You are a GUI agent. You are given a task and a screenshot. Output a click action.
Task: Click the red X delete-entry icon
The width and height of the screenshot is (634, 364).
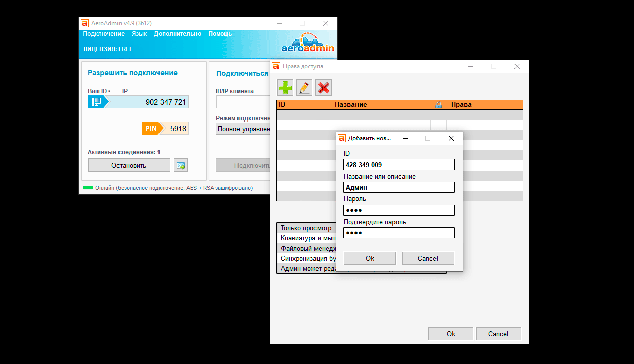324,88
